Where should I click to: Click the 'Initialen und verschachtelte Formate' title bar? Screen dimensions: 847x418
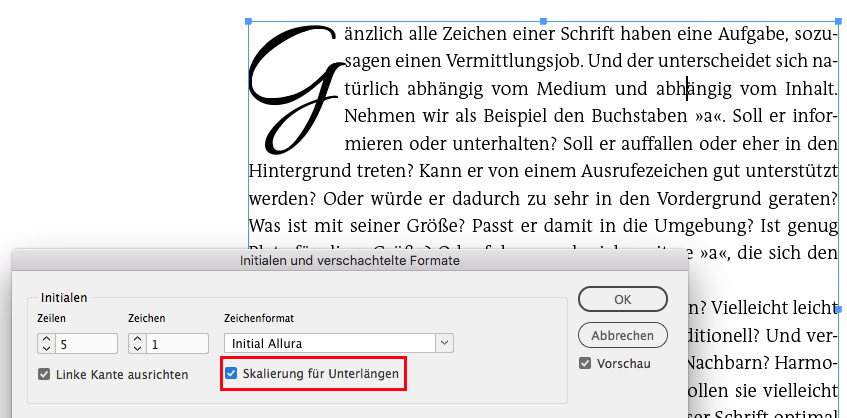point(349,261)
